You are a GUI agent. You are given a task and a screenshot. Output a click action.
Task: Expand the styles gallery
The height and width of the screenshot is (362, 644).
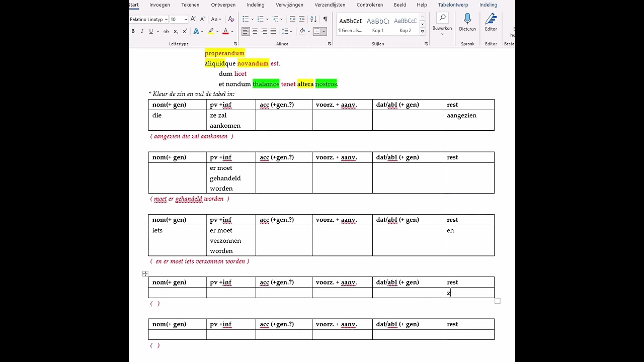coord(422,31)
